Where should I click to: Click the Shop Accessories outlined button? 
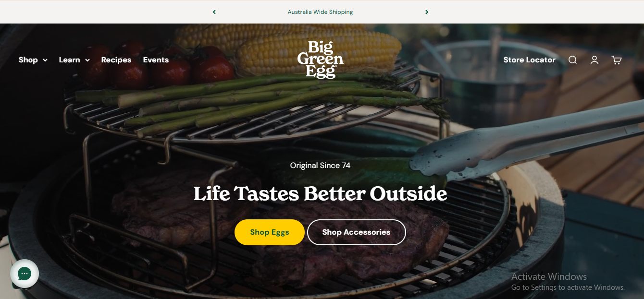pyautogui.click(x=357, y=232)
